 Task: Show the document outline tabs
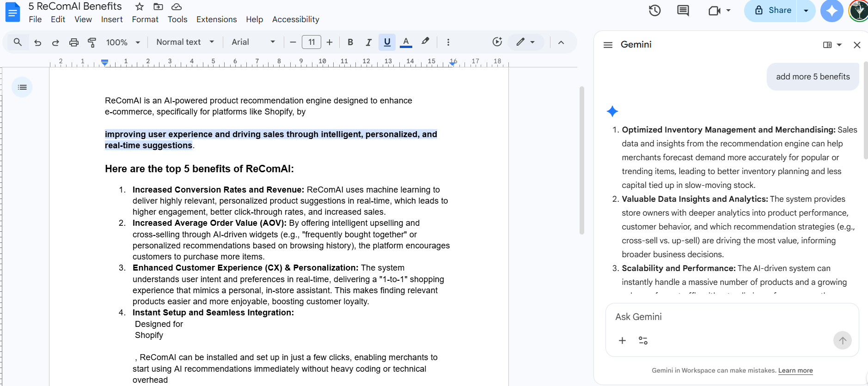(x=22, y=87)
